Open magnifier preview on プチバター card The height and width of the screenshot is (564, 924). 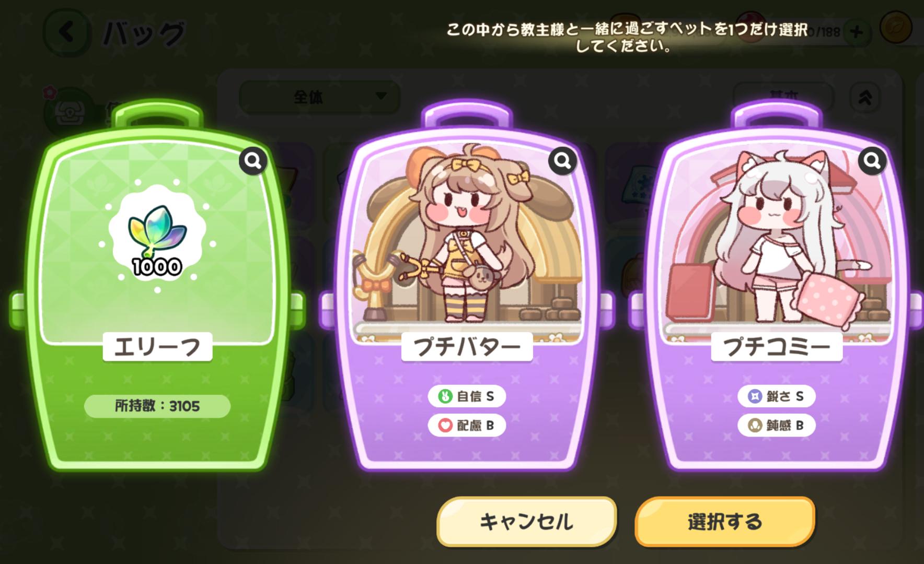pyautogui.click(x=562, y=161)
